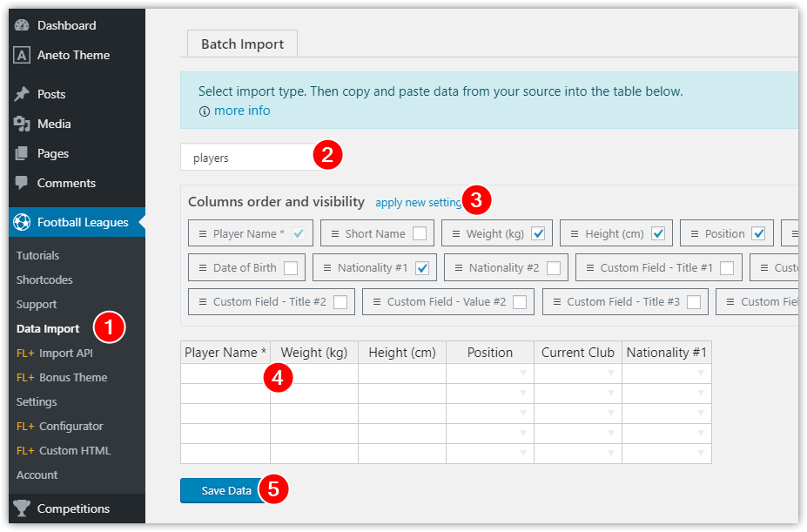Select the Weight (kg) reorder handle icon

456,234
